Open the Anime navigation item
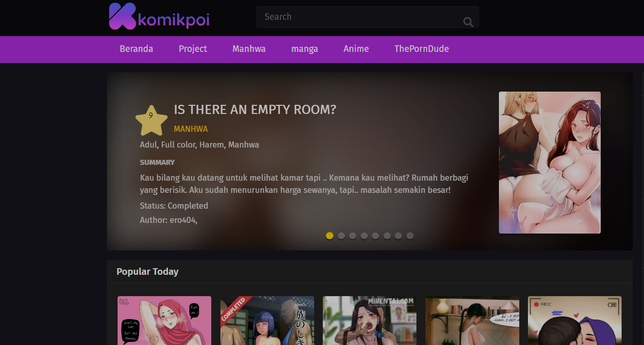The width and height of the screenshot is (644, 345). coord(356,49)
